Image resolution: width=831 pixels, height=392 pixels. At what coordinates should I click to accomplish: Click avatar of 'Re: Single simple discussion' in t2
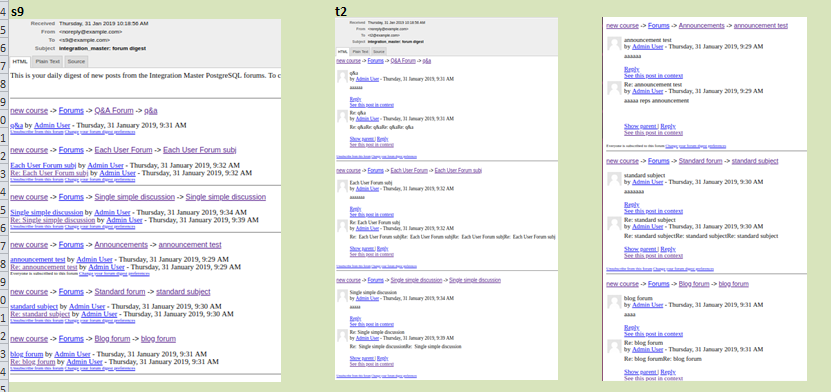(342, 335)
